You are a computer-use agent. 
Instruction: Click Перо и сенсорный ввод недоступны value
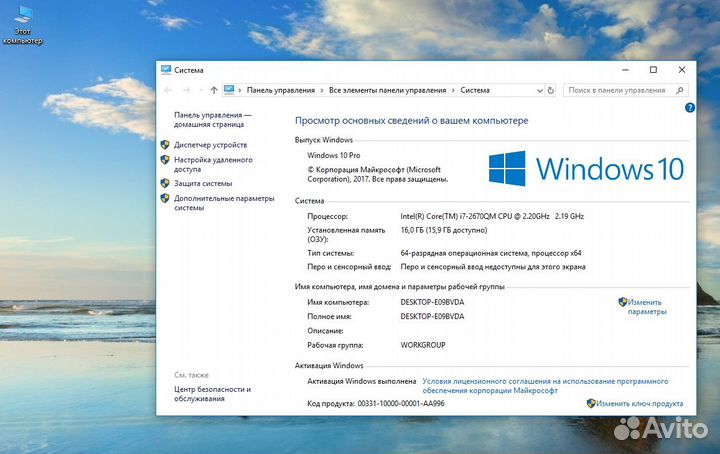coord(493,267)
